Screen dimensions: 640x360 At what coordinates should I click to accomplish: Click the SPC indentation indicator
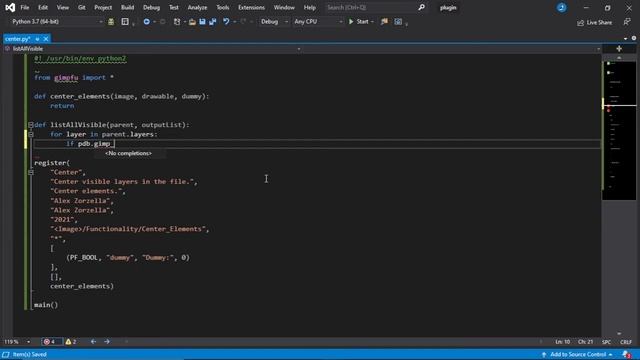click(607, 342)
